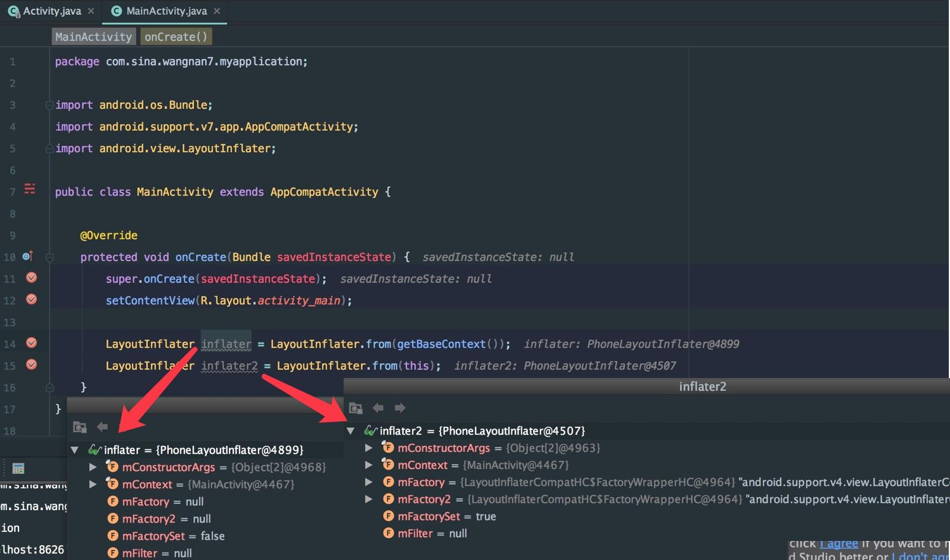Click the @Override annotation

coord(109,235)
